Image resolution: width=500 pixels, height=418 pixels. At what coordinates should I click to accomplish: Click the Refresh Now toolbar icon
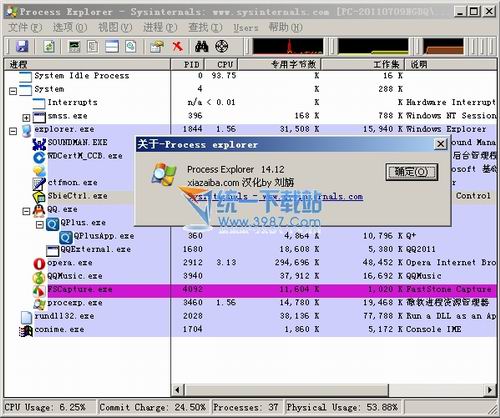(x=49, y=46)
